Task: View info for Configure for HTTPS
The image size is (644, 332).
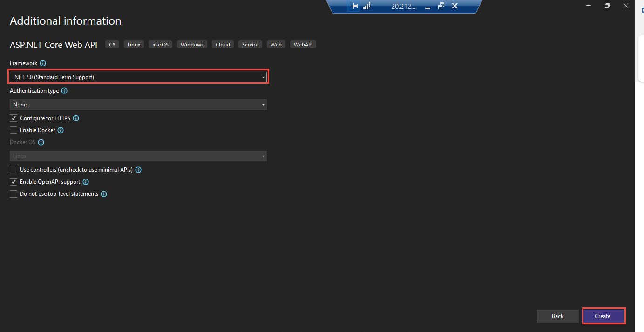Action: pos(75,118)
